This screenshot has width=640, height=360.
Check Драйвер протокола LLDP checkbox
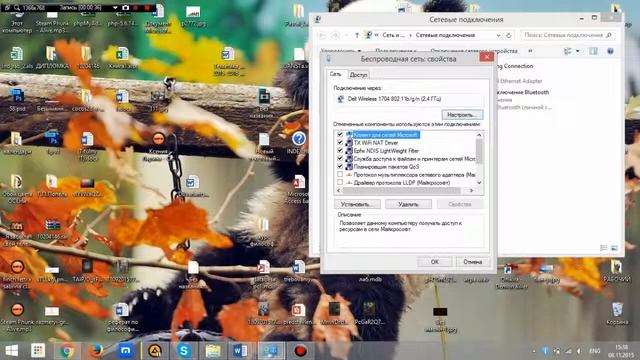(340, 182)
